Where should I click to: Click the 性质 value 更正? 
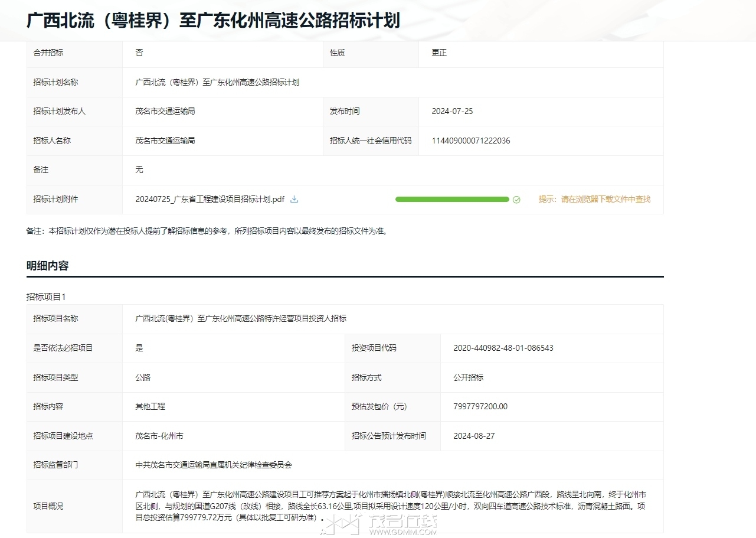[x=439, y=53]
